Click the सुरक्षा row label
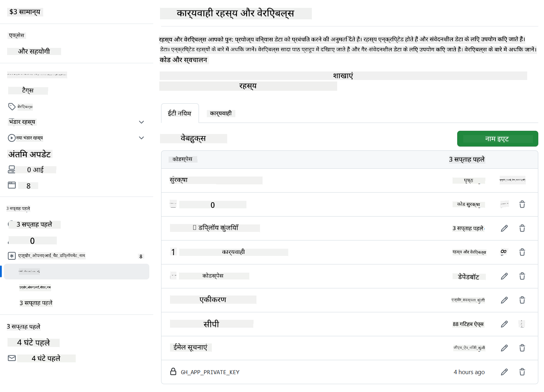The height and width of the screenshot is (392, 544). (179, 180)
